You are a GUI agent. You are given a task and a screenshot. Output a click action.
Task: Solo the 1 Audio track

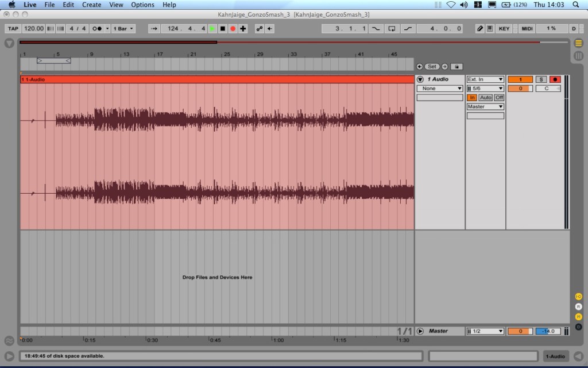click(x=541, y=79)
